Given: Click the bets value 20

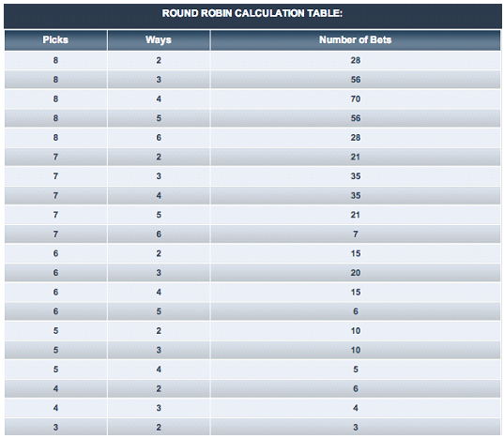Looking at the screenshot, I should tap(355, 273).
